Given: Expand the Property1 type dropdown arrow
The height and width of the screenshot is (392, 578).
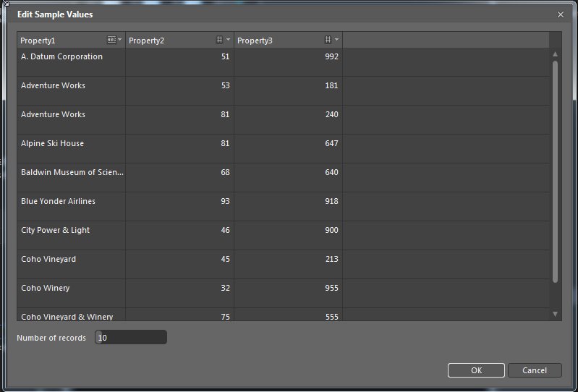Looking at the screenshot, I should (x=120, y=40).
